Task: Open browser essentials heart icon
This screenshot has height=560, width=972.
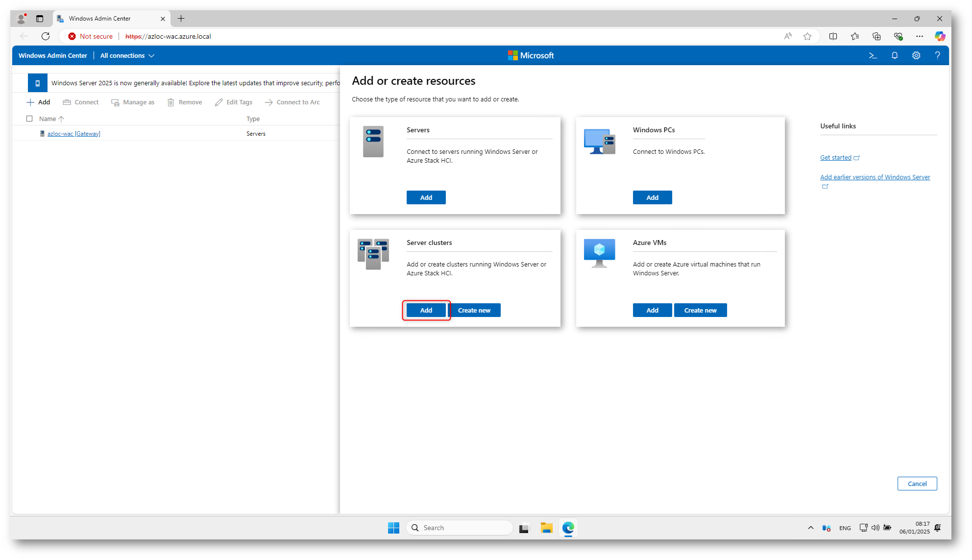Action: pyautogui.click(x=898, y=36)
